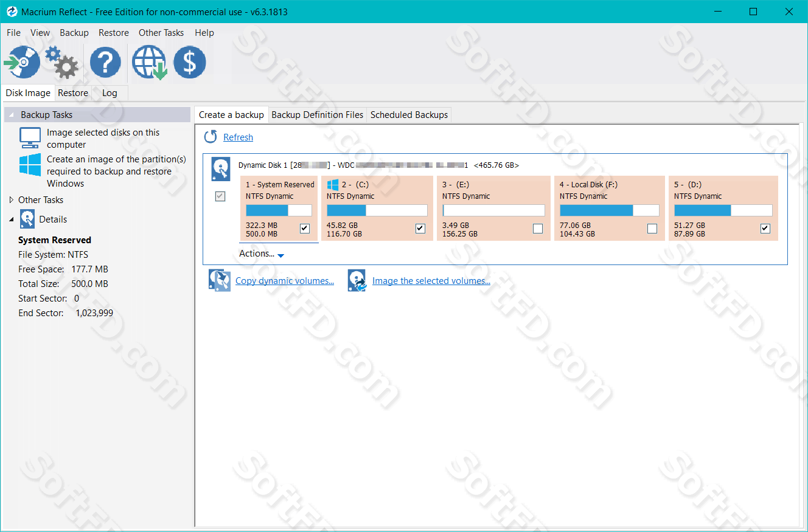Switch to the Disk Image tab
Viewport: 808px width, 532px height.
(28, 93)
